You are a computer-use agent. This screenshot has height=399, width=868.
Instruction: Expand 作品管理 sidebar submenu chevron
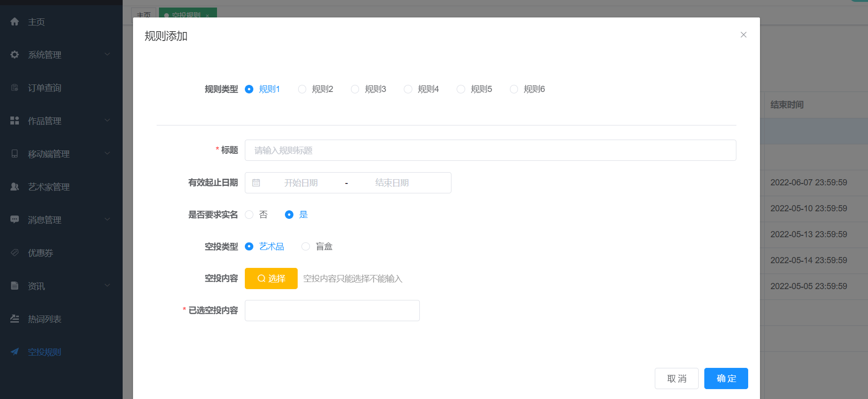[x=108, y=120]
